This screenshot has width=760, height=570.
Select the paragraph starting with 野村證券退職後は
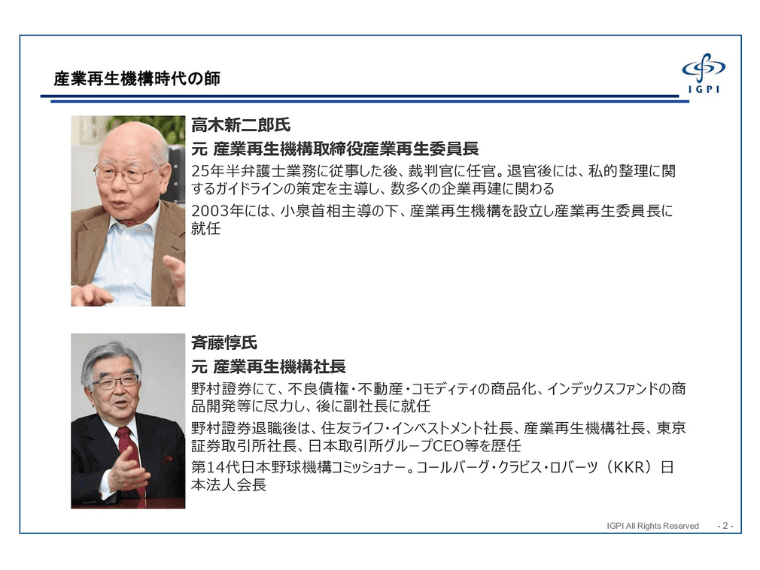pyautogui.click(x=438, y=437)
